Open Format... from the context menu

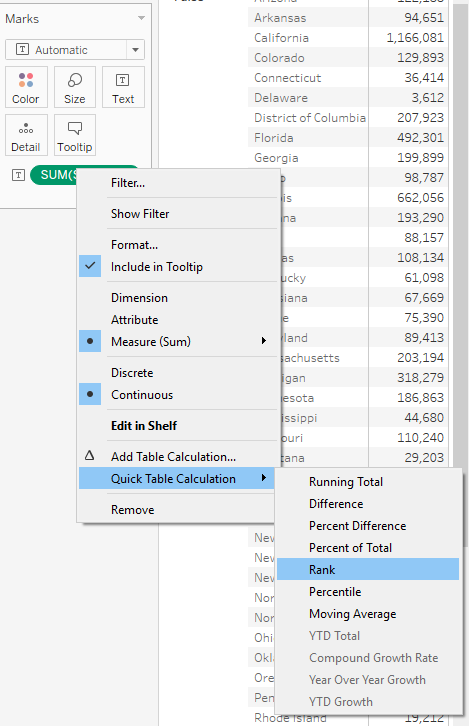pos(134,245)
